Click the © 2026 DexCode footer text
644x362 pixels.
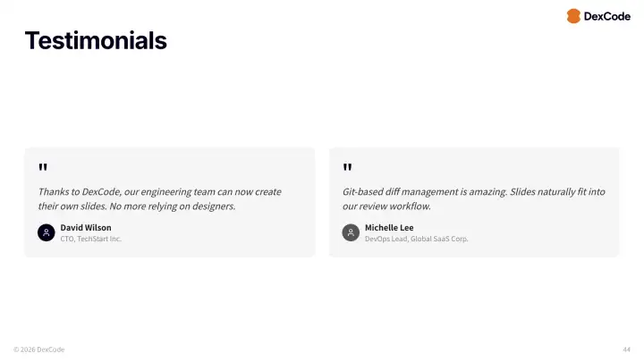click(x=38, y=349)
